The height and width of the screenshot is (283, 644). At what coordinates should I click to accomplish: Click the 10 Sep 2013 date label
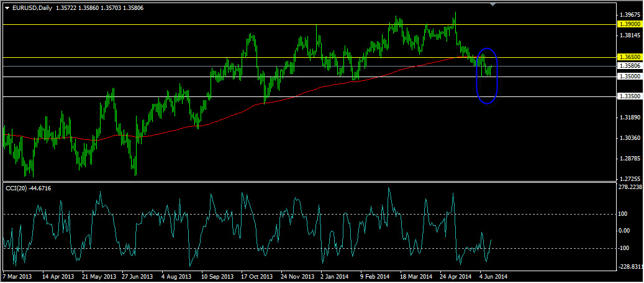[217, 277]
